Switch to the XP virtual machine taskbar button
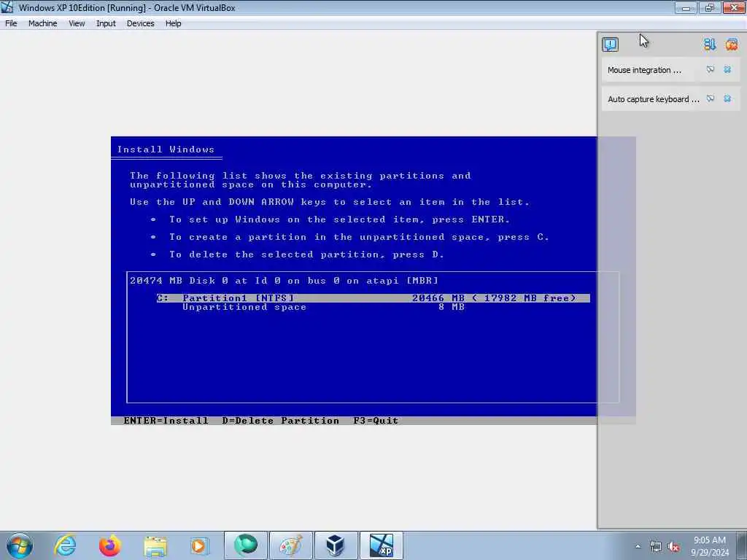 point(381,545)
